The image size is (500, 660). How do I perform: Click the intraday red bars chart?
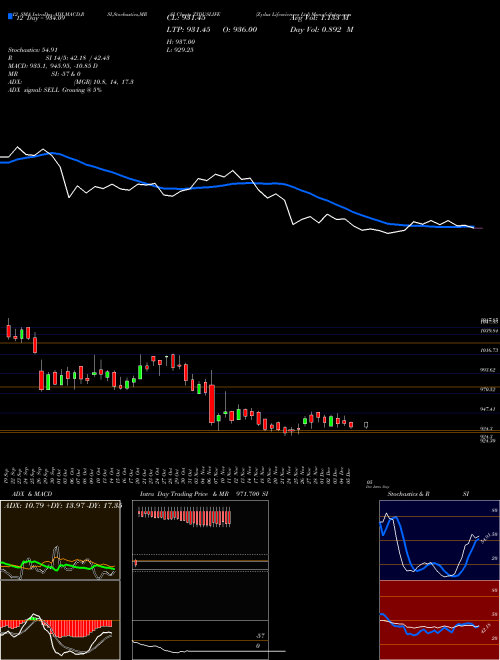tap(185, 517)
